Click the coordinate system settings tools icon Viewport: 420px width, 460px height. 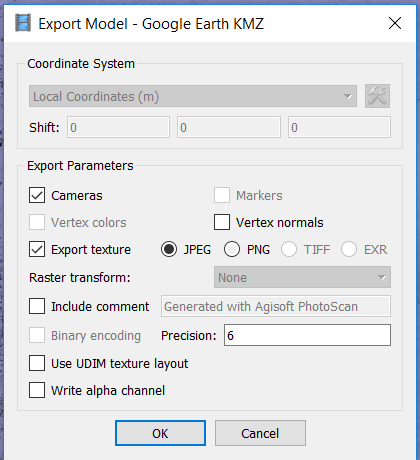(377, 96)
